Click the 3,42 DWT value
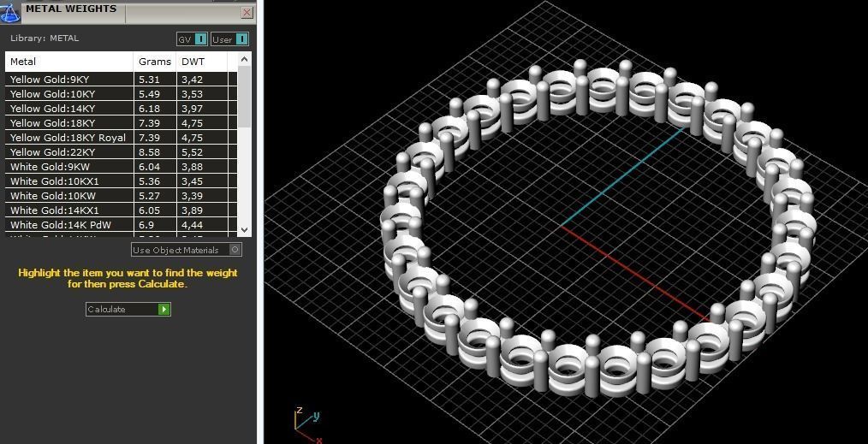This screenshot has height=444, width=868. click(x=192, y=79)
